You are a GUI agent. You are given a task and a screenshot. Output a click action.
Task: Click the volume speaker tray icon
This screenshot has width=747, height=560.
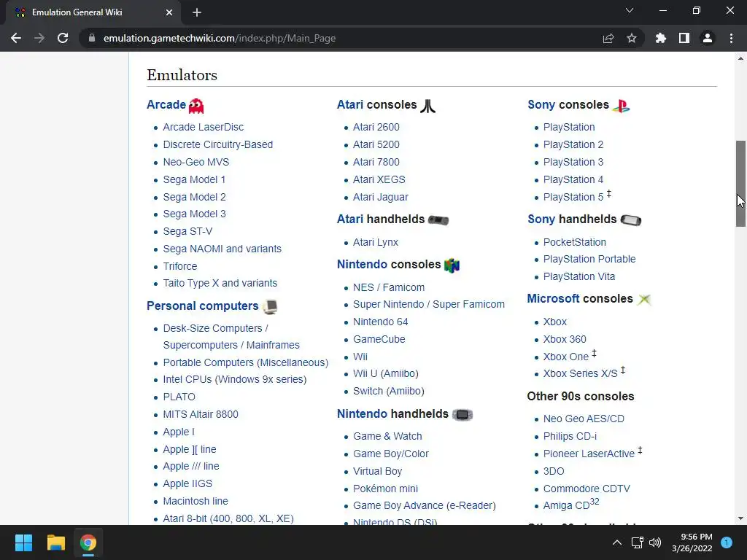coord(655,542)
